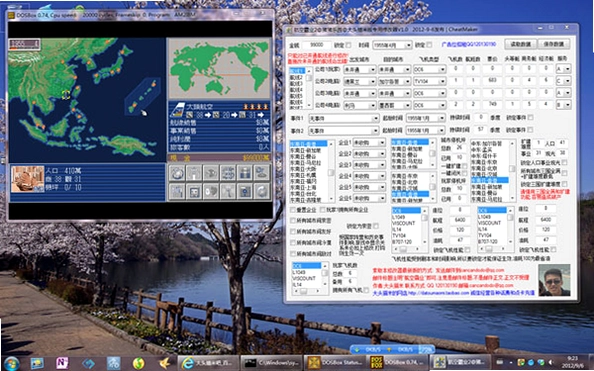The width and height of the screenshot is (594, 371).
Task: Open the OneNote icon on the taskbar
Action: pyautogui.click(x=62, y=363)
